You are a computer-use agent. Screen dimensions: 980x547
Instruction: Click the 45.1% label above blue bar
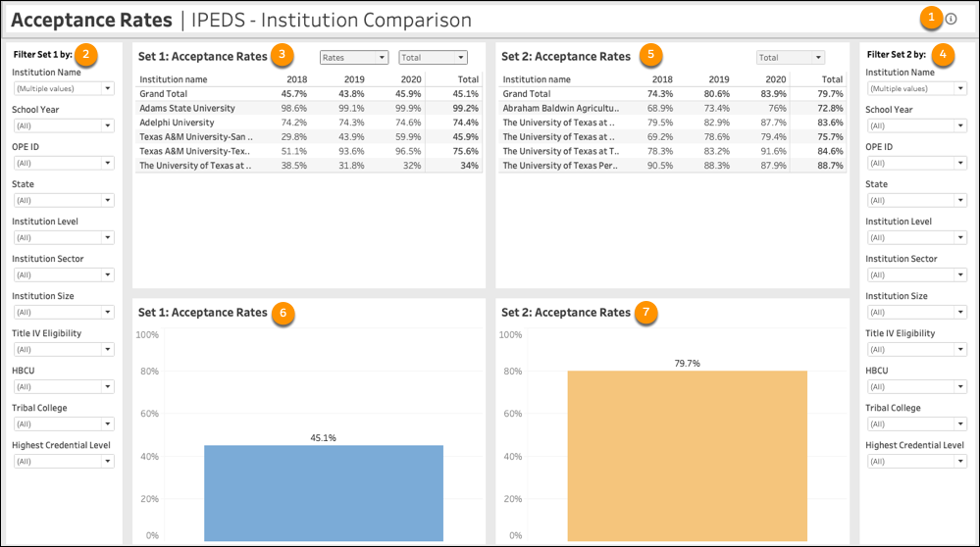tap(323, 438)
